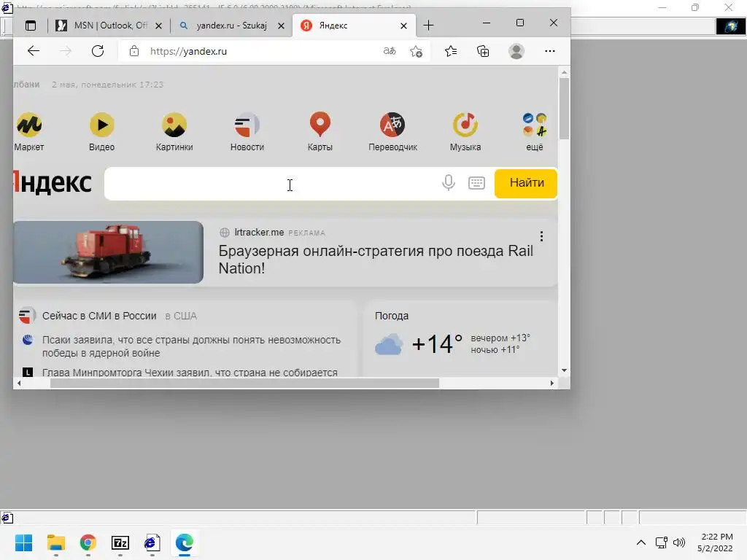This screenshot has width=747, height=560.
Task: Refresh the page in Edge
Action: pyautogui.click(x=98, y=51)
